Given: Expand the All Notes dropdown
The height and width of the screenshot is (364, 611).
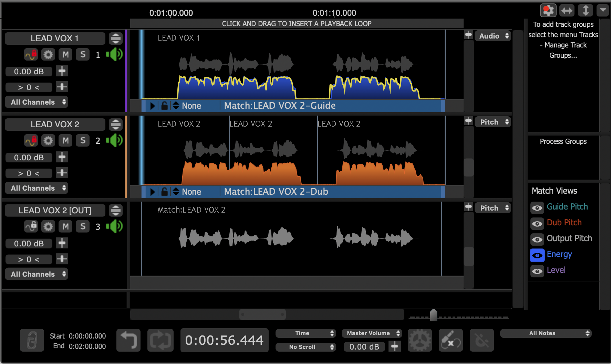Looking at the screenshot, I should pos(545,333).
